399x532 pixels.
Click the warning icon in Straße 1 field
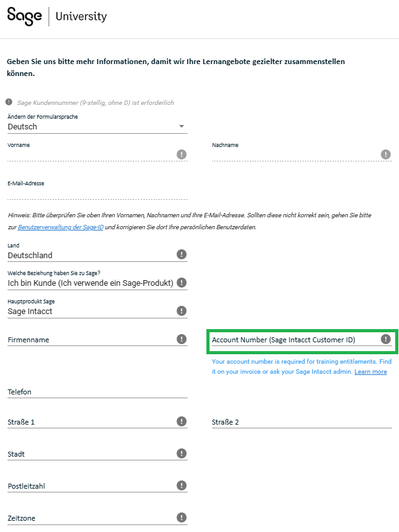181,421
